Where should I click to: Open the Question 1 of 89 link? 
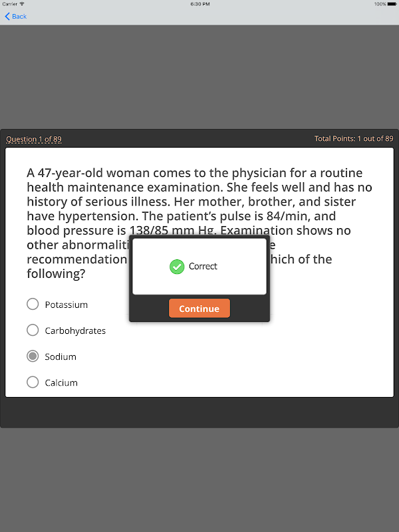[x=34, y=139]
